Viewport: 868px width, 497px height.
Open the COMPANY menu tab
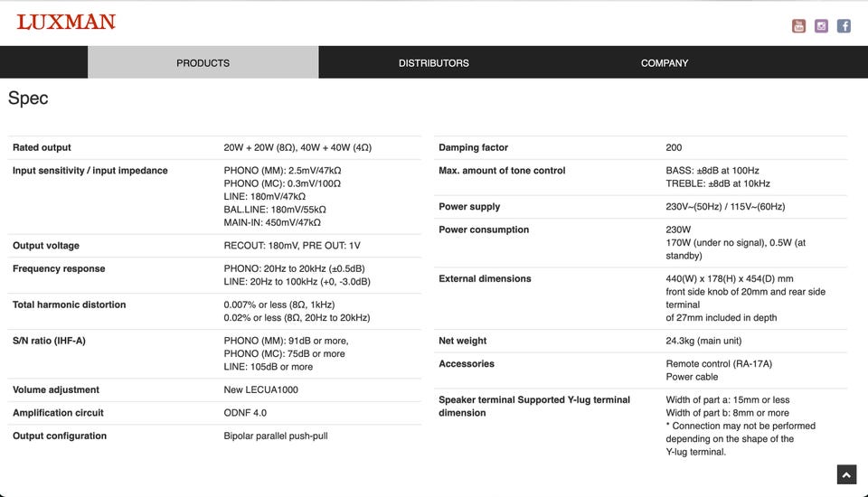pyautogui.click(x=665, y=62)
